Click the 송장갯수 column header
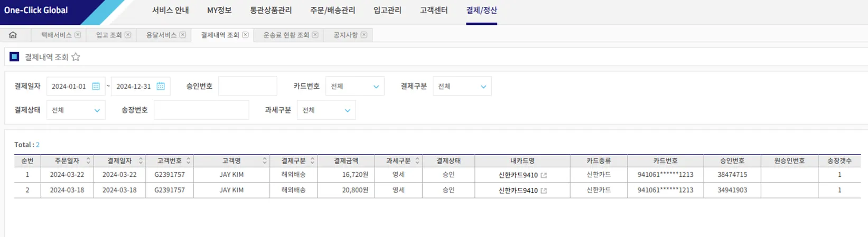This screenshot has height=237, width=868. tap(839, 160)
